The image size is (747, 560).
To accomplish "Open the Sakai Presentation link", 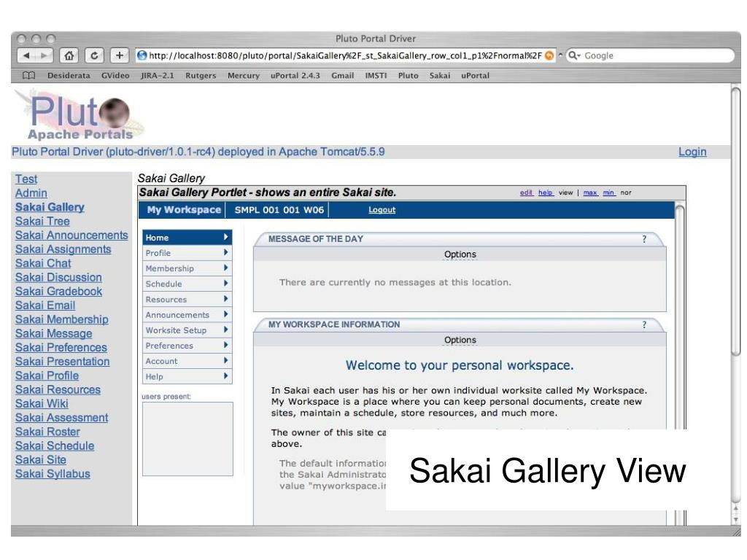I will (63, 362).
